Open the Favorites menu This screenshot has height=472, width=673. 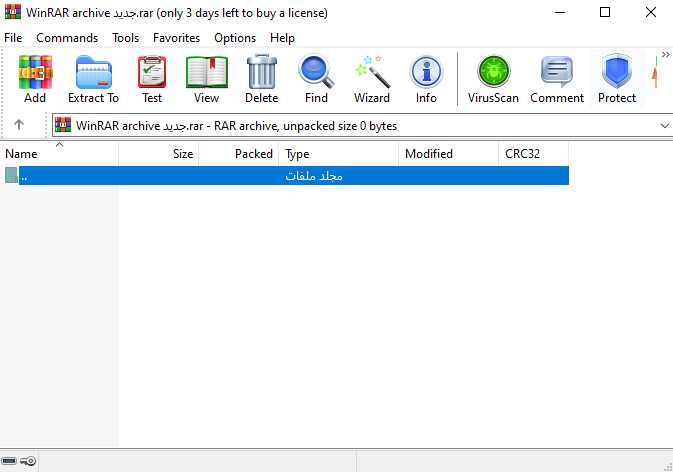[x=176, y=38]
